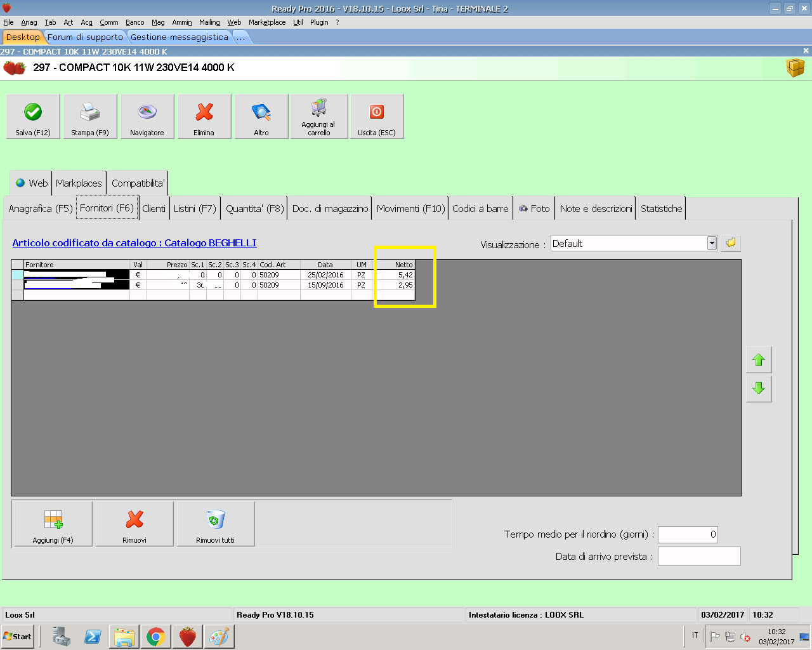Open Chrome from the taskbar
Screen dimensions: 812x650
pos(155,637)
